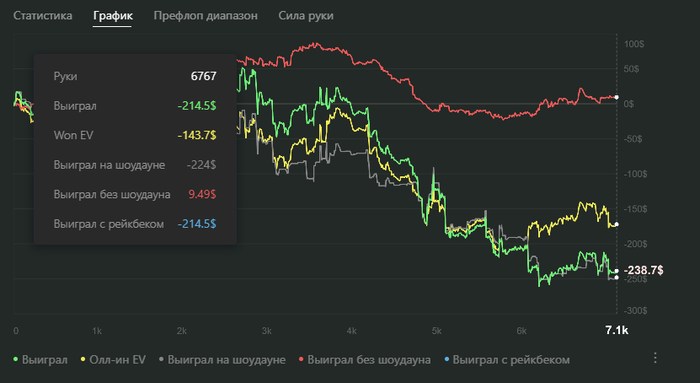Click the 7.1k x-axis label
700x383 pixels.
click(617, 330)
